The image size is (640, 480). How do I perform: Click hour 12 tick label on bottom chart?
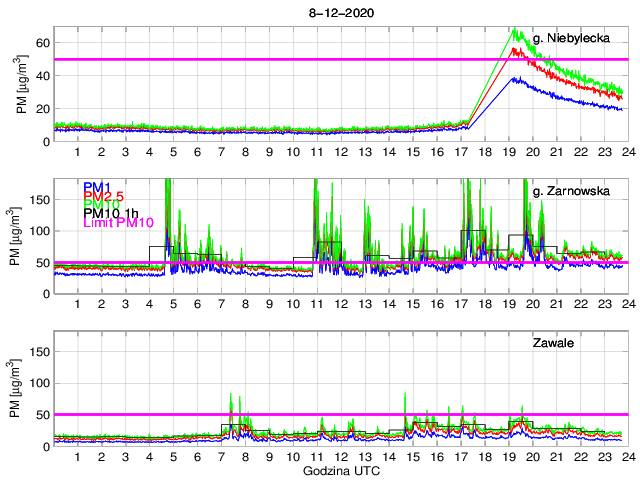(340, 457)
